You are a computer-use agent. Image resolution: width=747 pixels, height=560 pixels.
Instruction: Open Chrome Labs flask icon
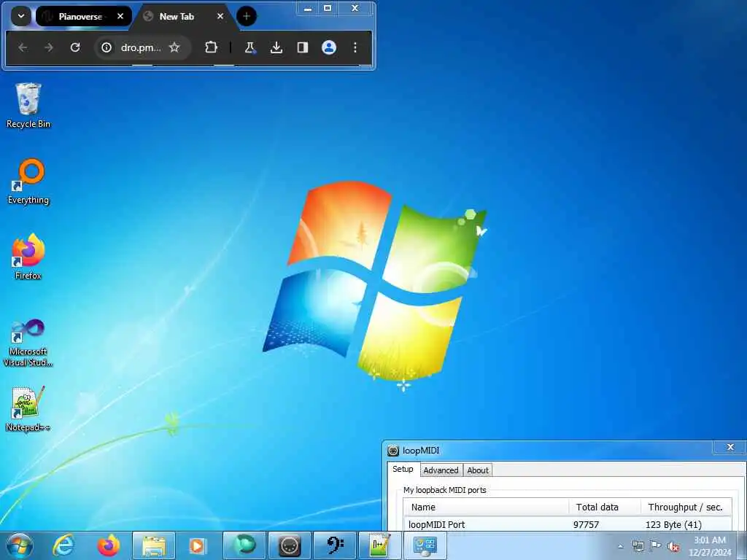pyautogui.click(x=250, y=47)
